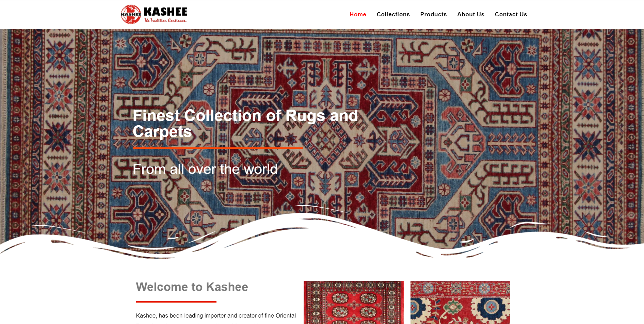Navigate to About Us
This screenshot has width=644, height=324.
point(471,14)
